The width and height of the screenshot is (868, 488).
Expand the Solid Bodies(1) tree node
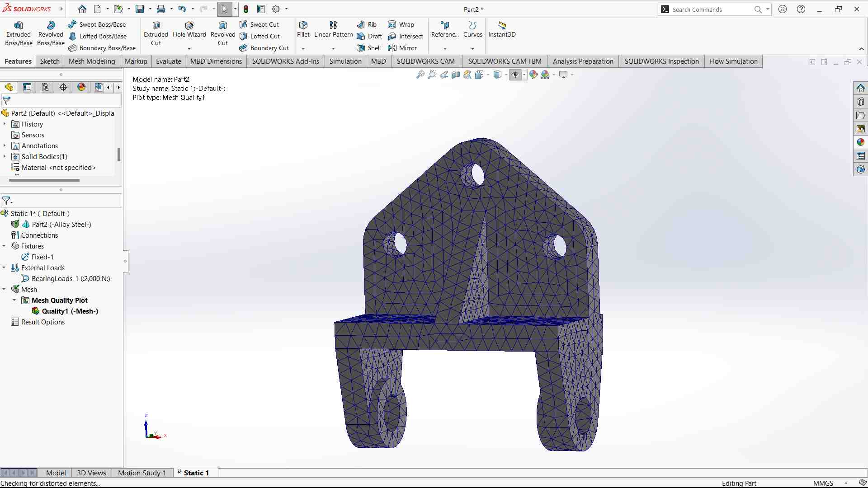click(5, 157)
